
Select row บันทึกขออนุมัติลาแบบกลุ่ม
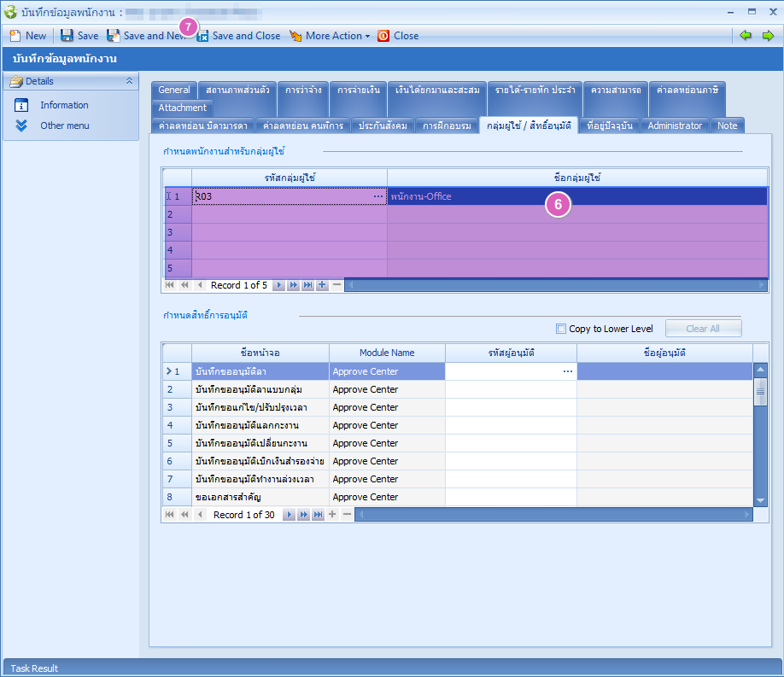pyautogui.click(x=458, y=389)
